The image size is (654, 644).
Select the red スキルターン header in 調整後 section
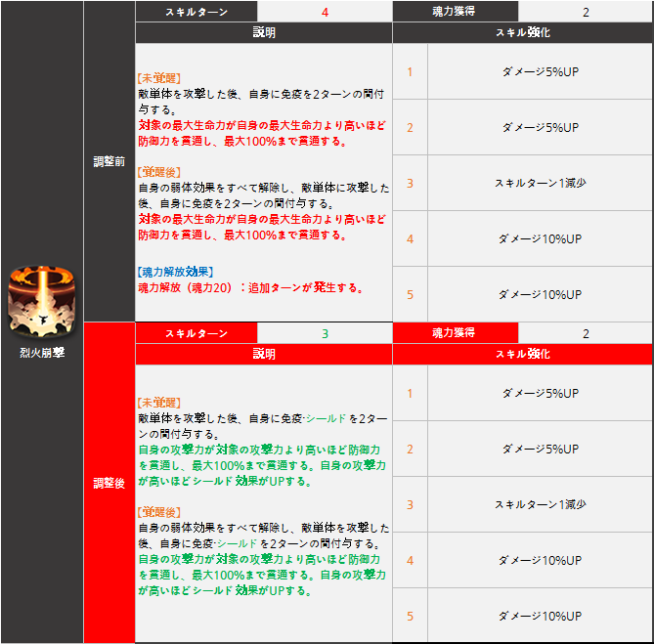pyautogui.click(x=196, y=333)
